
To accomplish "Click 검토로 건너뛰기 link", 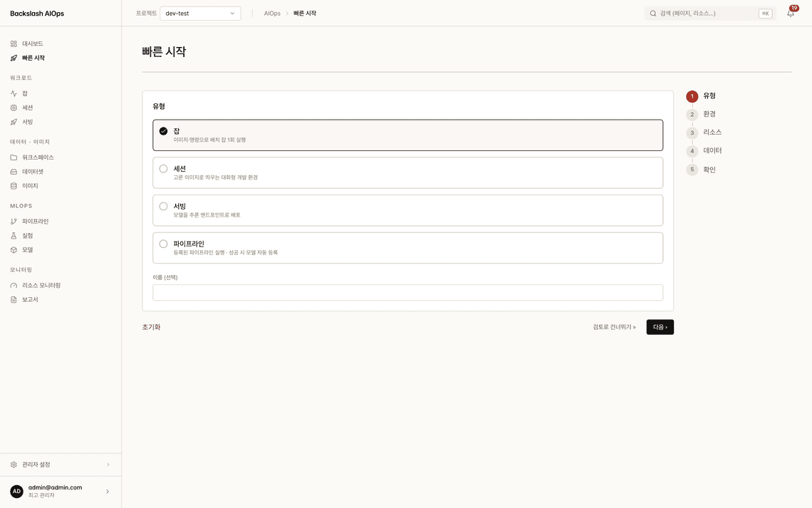I will (614, 327).
